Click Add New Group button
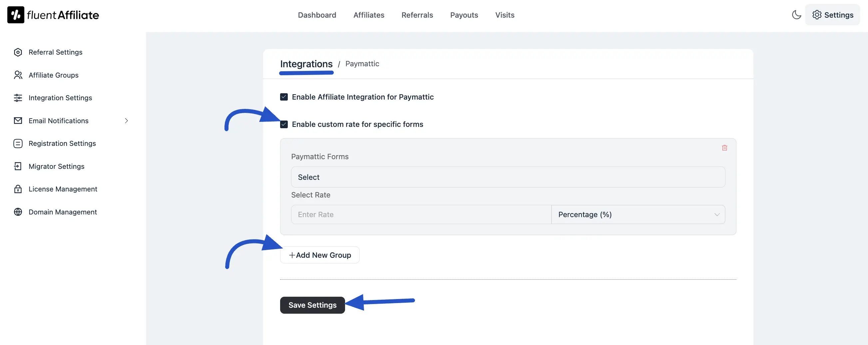Image resolution: width=868 pixels, height=345 pixels. [319, 255]
